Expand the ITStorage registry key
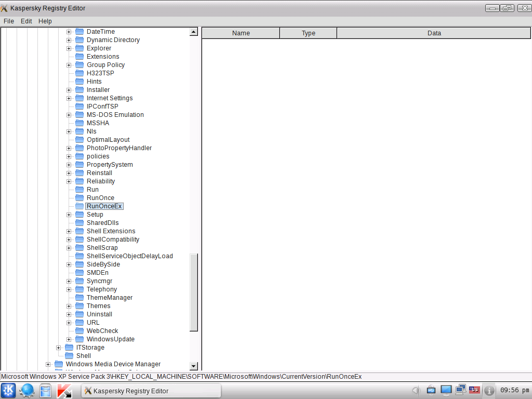 click(x=58, y=348)
